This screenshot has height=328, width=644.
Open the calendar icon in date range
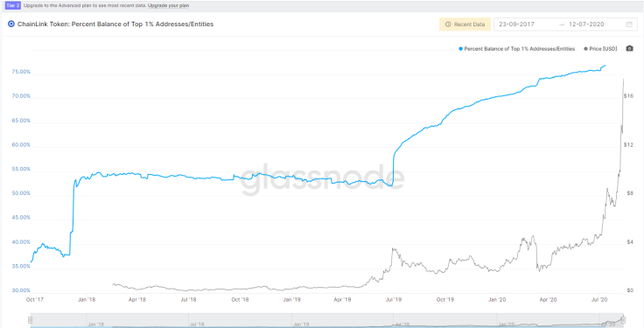[629, 24]
